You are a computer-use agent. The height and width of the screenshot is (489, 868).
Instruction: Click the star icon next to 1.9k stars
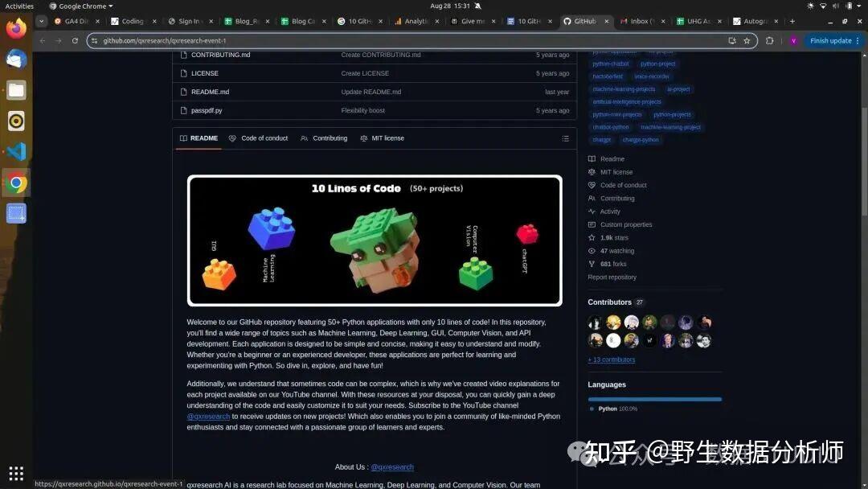pos(591,237)
